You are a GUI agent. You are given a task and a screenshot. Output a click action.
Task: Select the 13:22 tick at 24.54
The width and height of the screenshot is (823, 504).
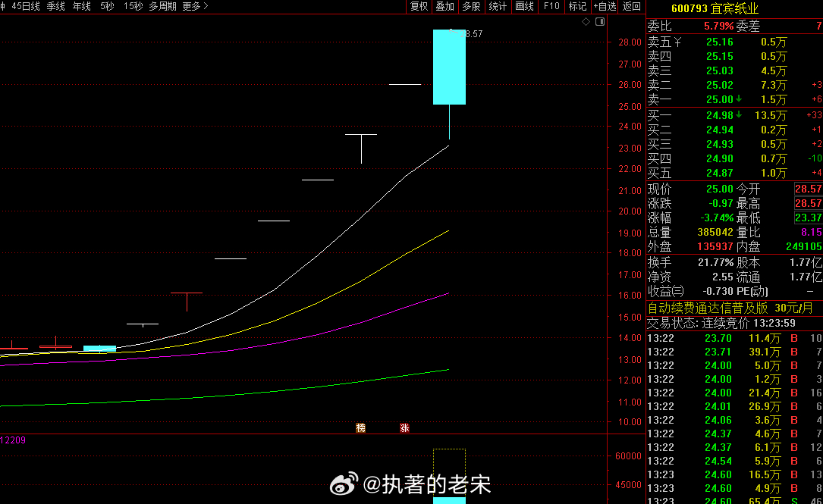(735, 461)
